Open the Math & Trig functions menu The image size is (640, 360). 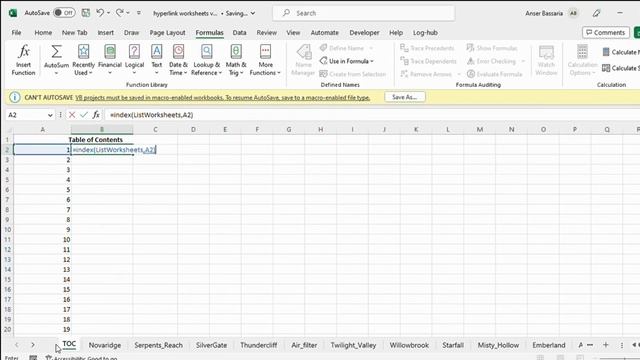click(x=236, y=60)
